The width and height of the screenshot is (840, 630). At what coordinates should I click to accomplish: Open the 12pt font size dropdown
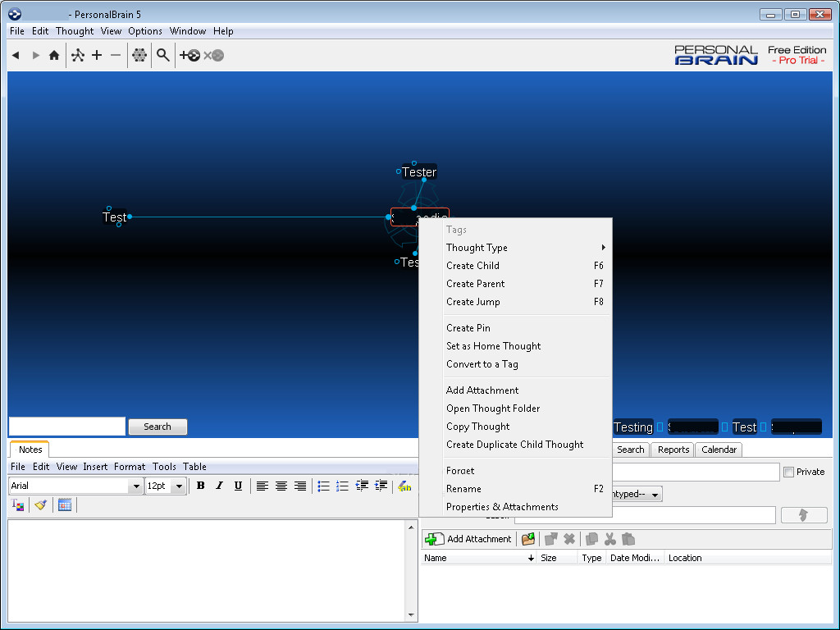(x=179, y=486)
